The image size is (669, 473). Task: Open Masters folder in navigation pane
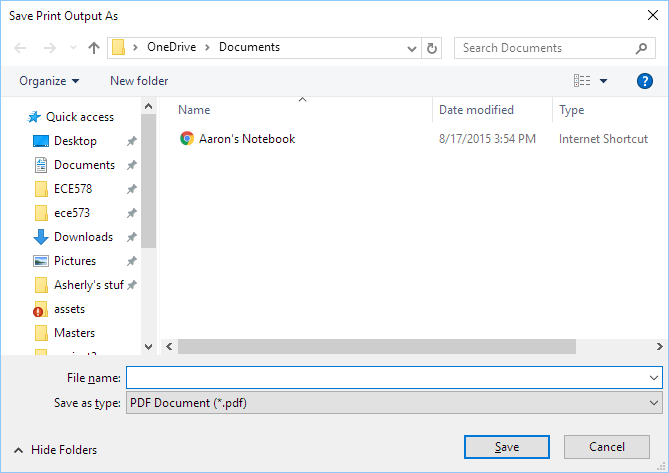(75, 333)
